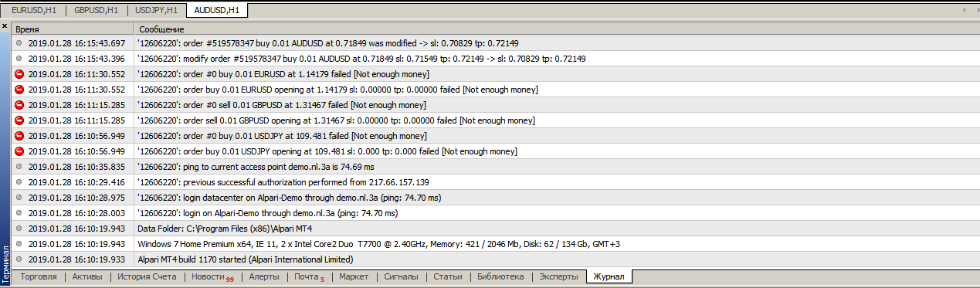
Task: Click timestamp 2019.01.28 16:10:19.933
Action: point(76,259)
